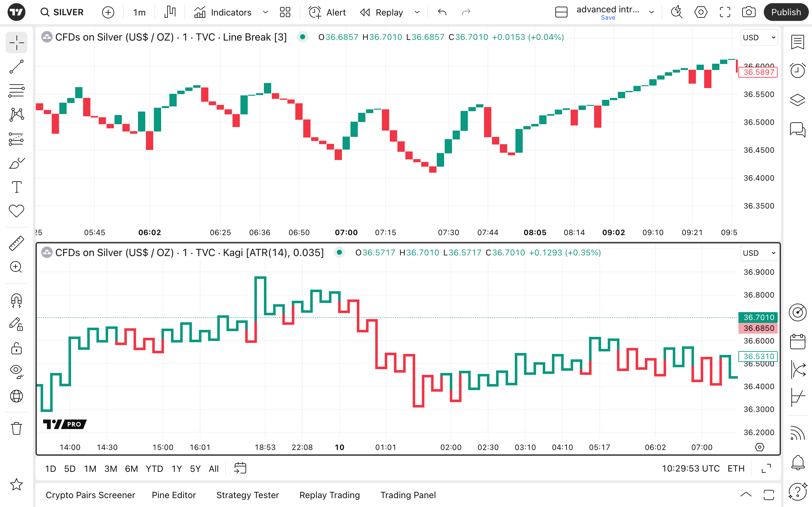This screenshot has width=812, height=507.
Task: Open the Layout grid selector
Action: 285,12
